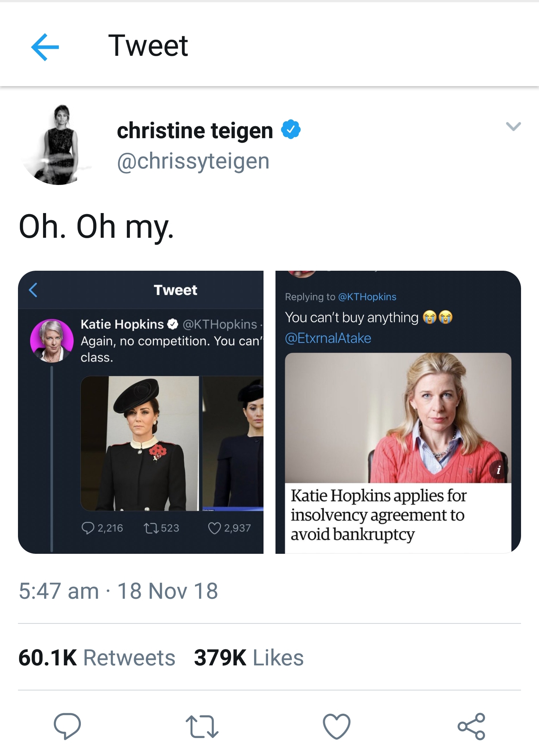Tap the 2,216 replies icon in screenshot
This screenshot has height=756, width=539.
click(x=88, y=528)
